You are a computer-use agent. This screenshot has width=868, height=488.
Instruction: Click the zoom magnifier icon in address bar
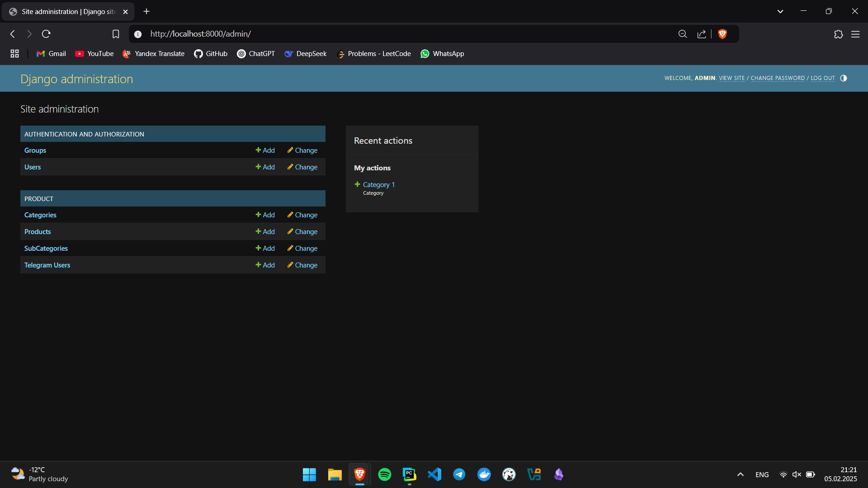point(683,34)
